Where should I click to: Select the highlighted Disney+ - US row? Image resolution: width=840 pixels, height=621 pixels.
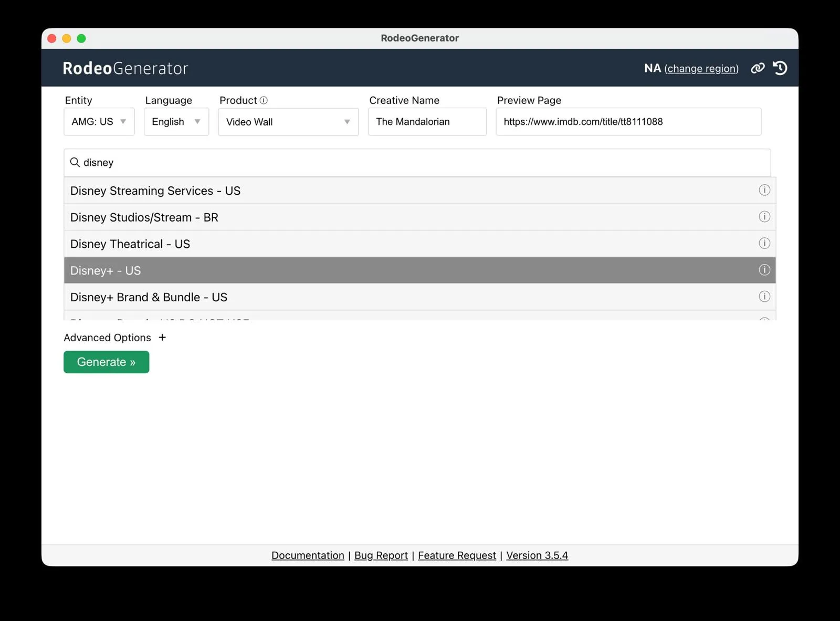click(x=420, y=270)
